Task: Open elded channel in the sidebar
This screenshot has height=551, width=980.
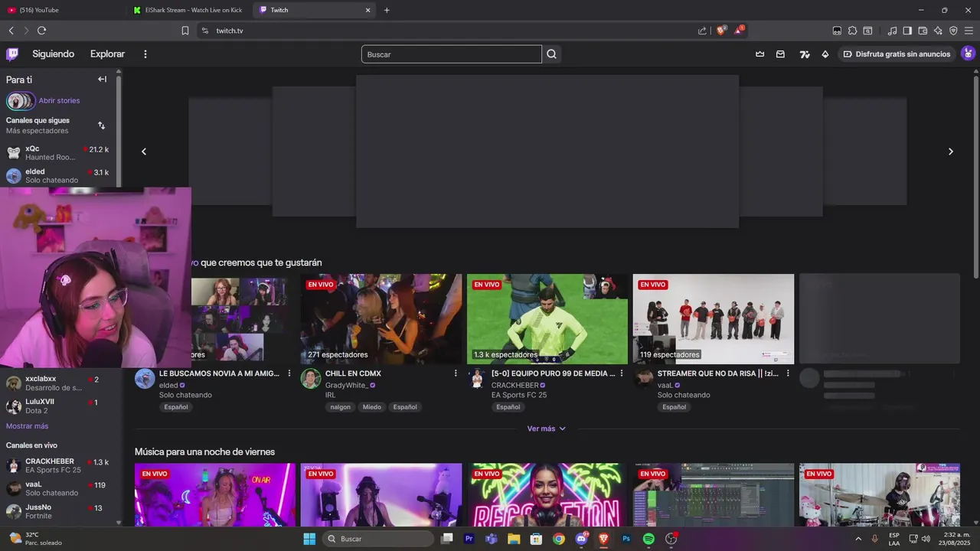Action: coord(60,176)
